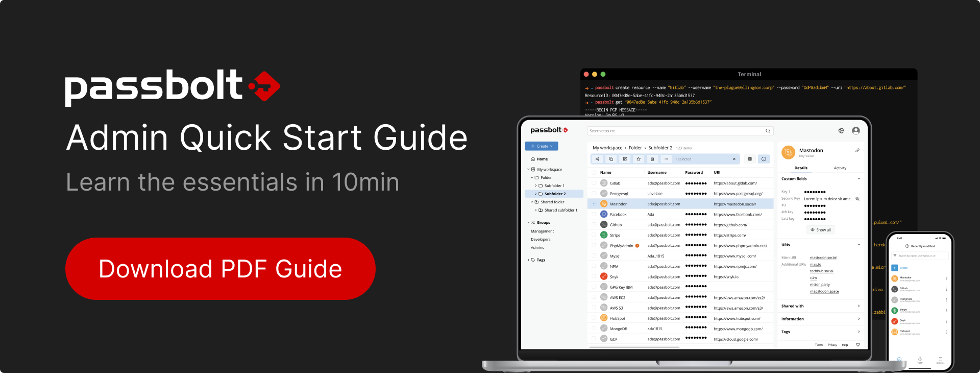This screenshot has height=373, width=980.
Task: Hide the Second Key value eye icon
Action: [x=857, y=199]
